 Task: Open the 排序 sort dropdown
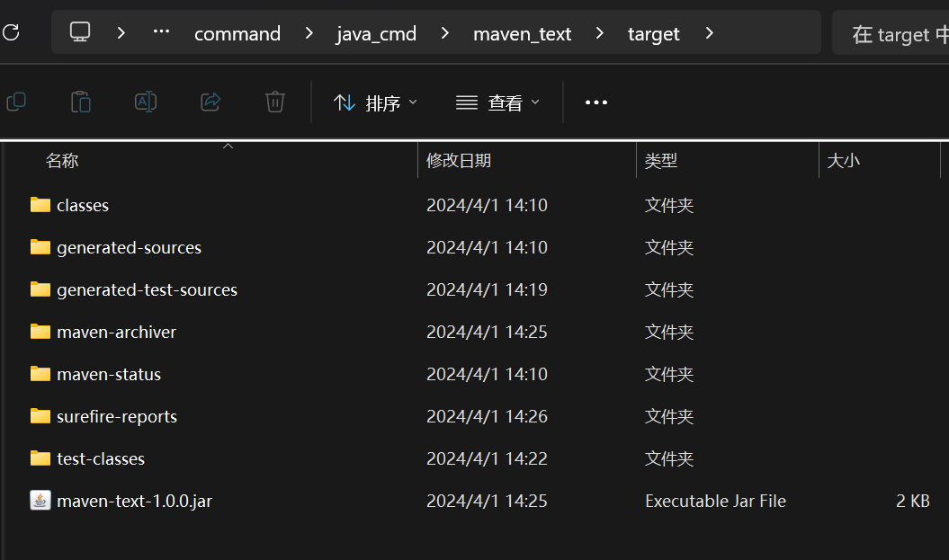point(375,102)
